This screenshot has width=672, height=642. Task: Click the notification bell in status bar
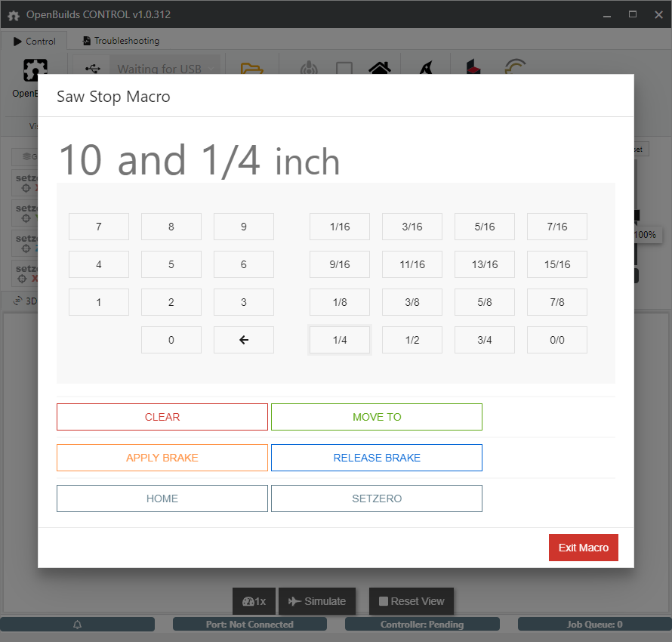(77, 625)
